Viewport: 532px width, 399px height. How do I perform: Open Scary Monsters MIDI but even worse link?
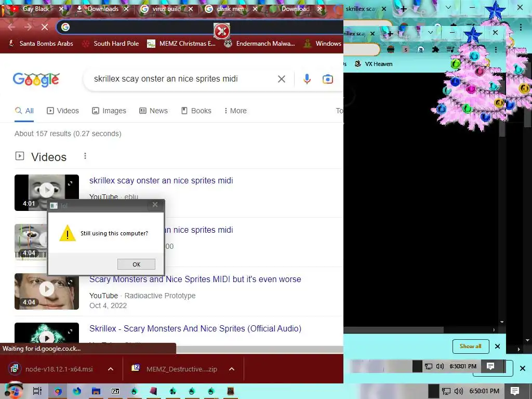pos(195,279)
